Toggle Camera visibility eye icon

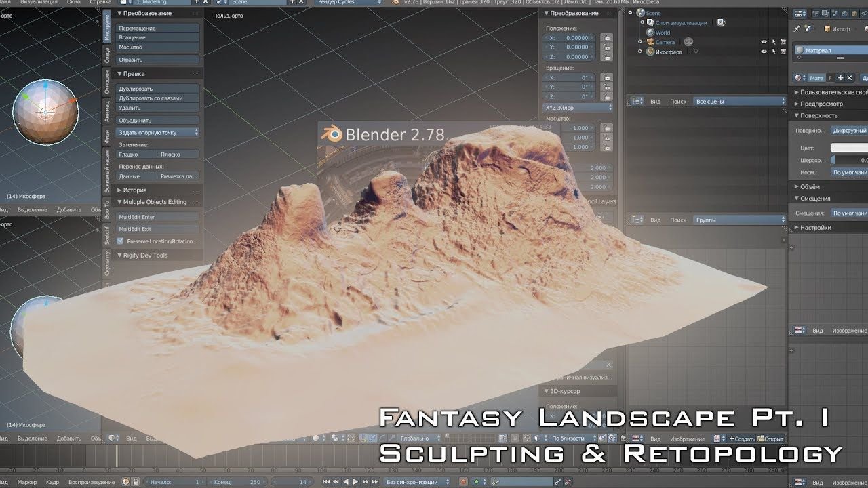point(764,42)
